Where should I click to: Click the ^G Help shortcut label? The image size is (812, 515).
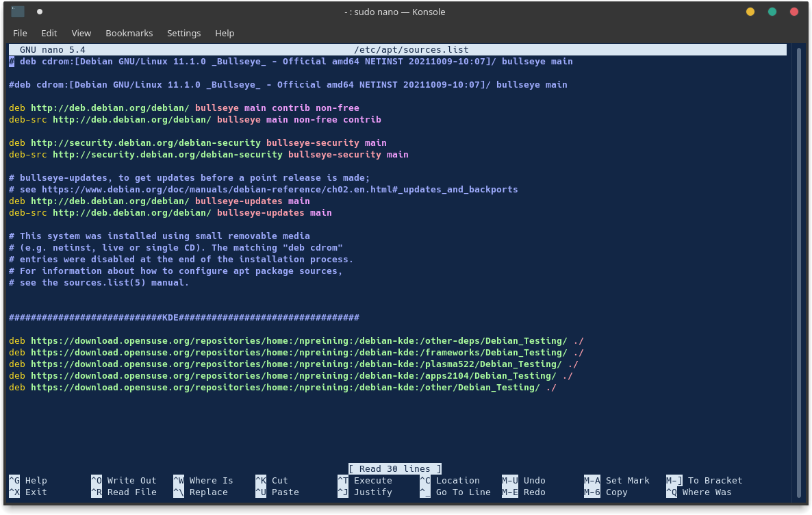[28, 480]
